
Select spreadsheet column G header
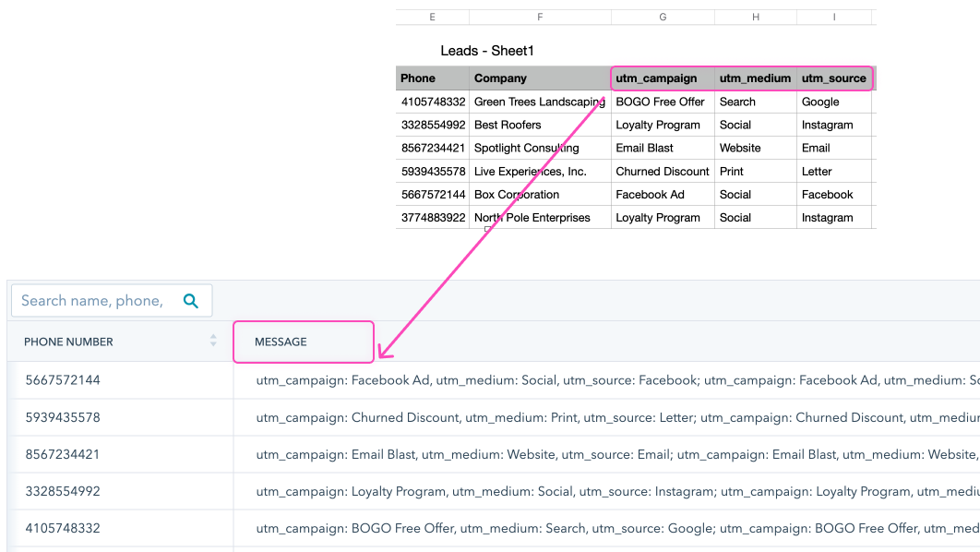[663, 18]
